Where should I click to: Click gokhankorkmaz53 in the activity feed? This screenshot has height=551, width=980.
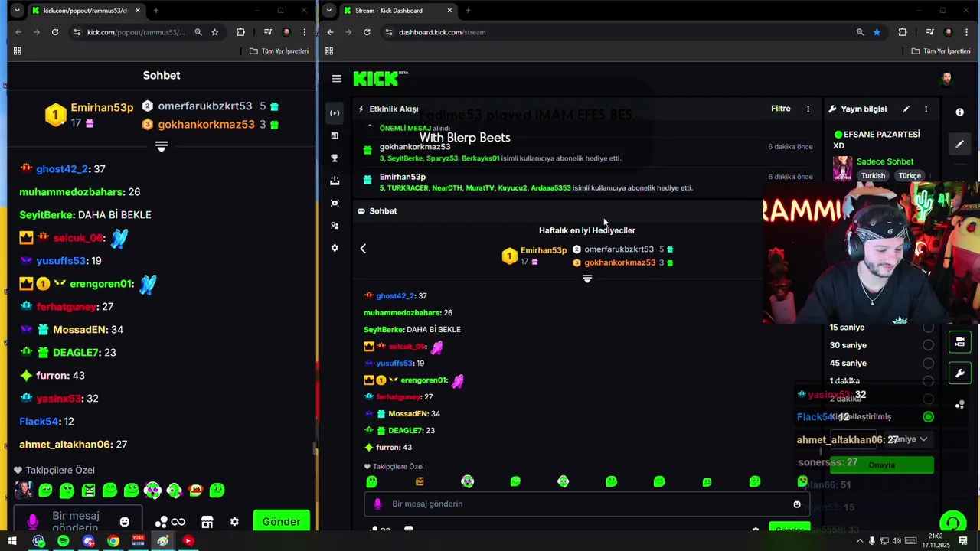coord(415,147)
